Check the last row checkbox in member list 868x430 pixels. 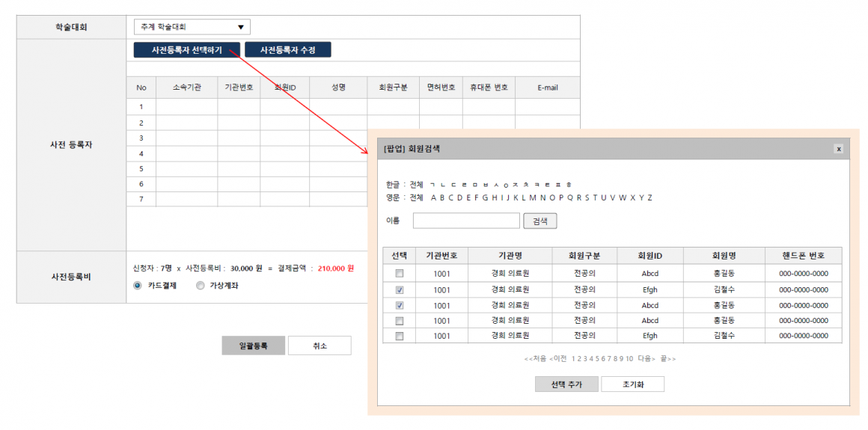399,336
